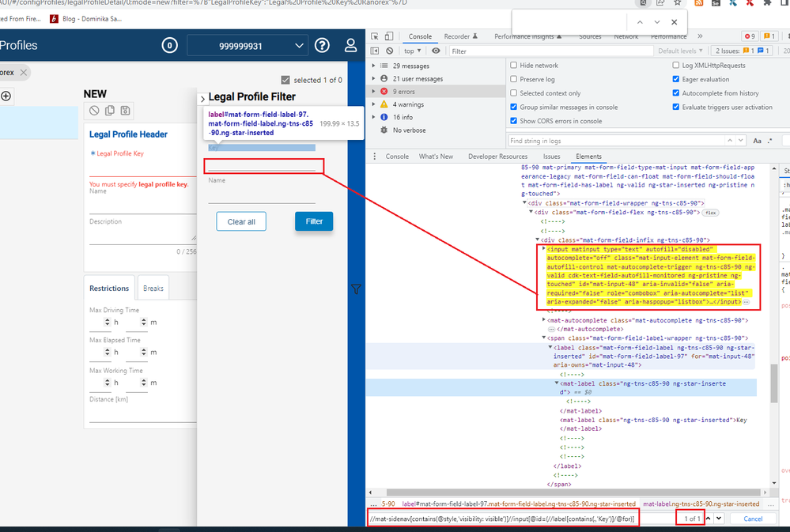Click the save icon under NEW
Screen dimensions: 790x532
point(125,111)
